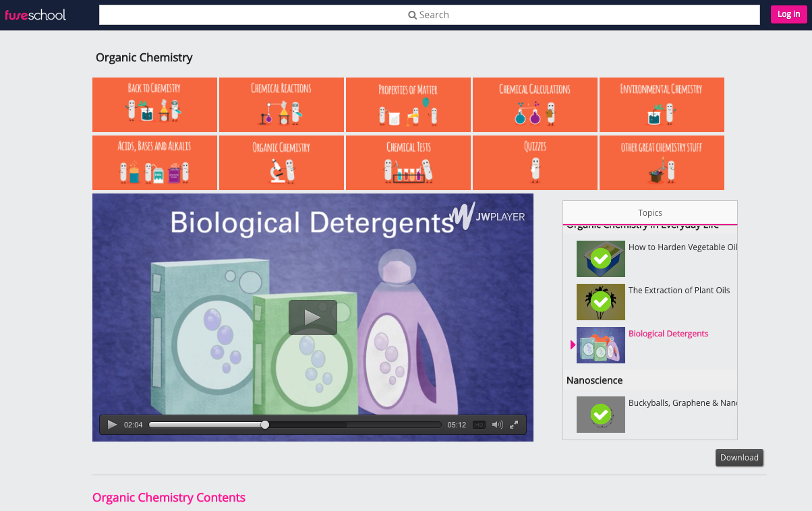Select the Organic Chemistry microscope tile
This screenshot has width=812, height=511.
[x=281, y=162]
